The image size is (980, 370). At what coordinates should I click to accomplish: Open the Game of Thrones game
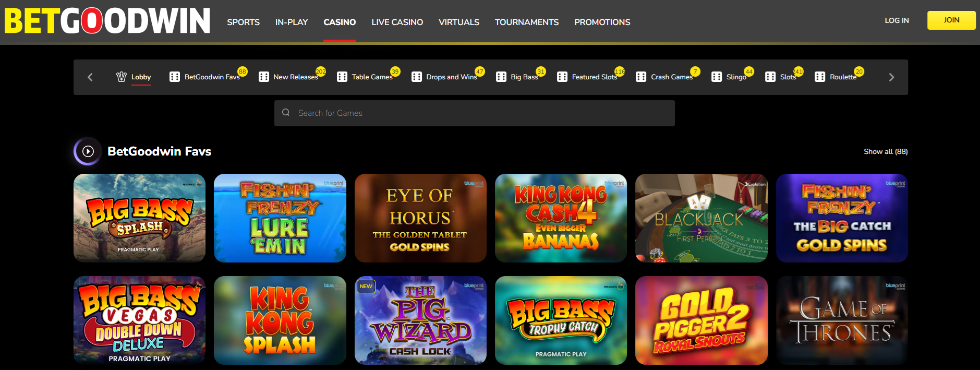[842, 320]
